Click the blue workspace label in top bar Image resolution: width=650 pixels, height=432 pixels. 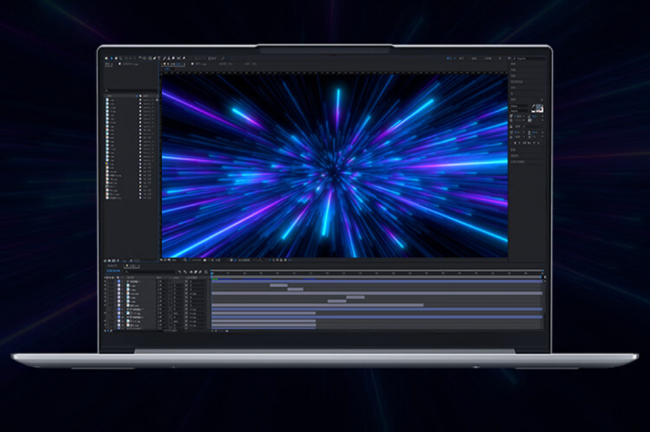(x=449, y=58)
